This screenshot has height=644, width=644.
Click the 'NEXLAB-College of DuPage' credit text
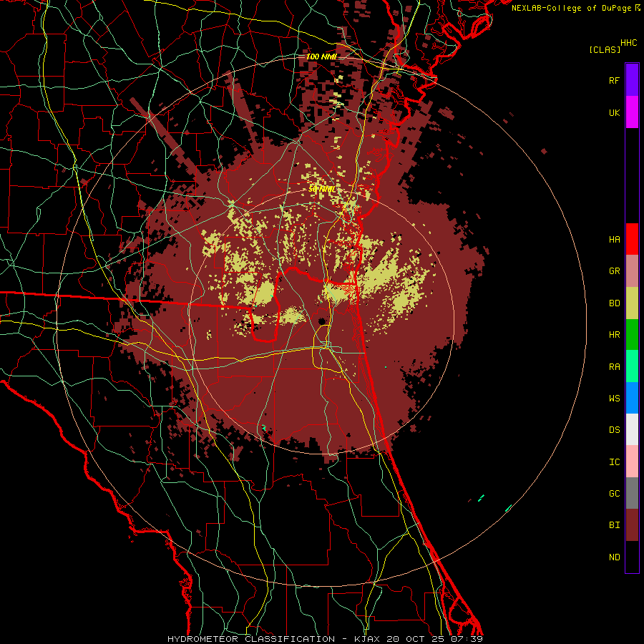pos(571,8)
